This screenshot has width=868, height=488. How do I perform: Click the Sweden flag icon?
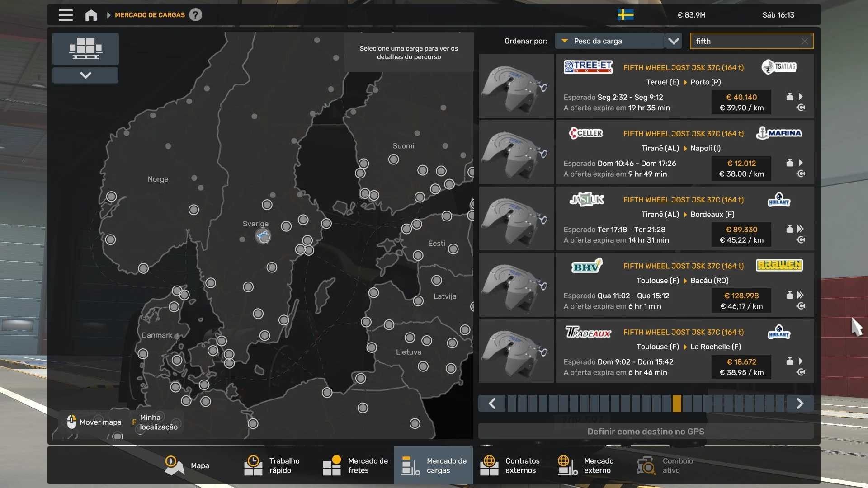pos(625,15)
